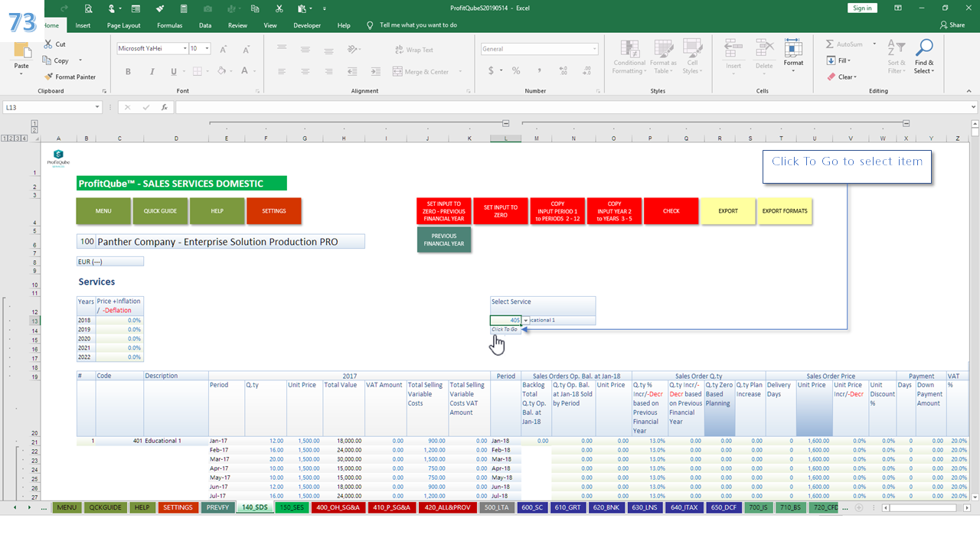Click the Font Color letter A icon
Screen dimensions: 980x551
click(x=245, y=71)
